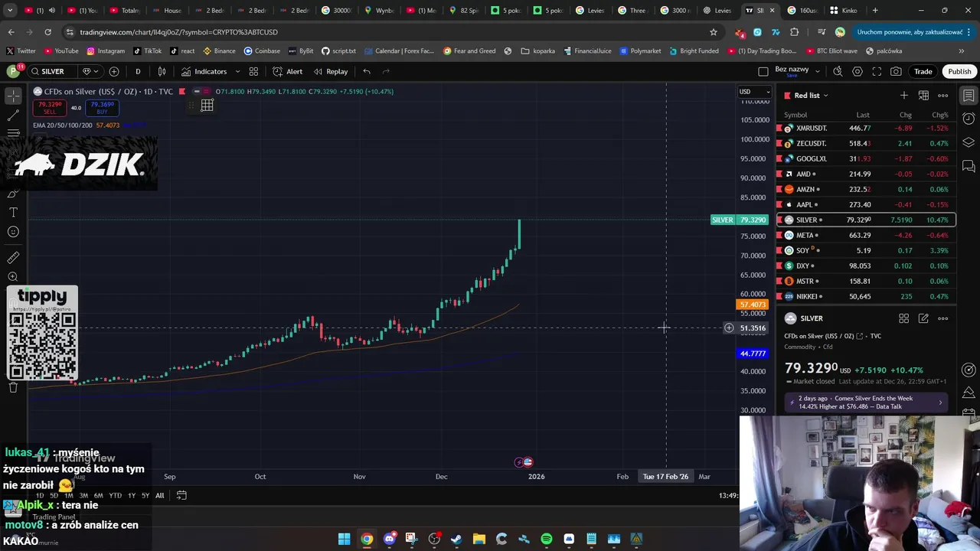Viewport: 980px width, 551px height.
Task: Select ZECUSDT. in the watchlist
Action: 866,143
